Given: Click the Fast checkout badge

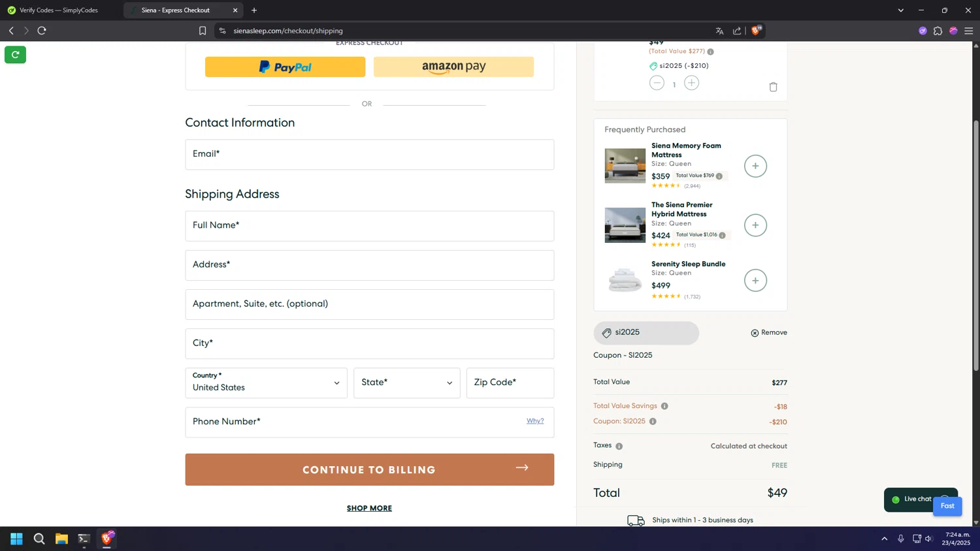Looking at the screenshot, I should coord(947,506).
